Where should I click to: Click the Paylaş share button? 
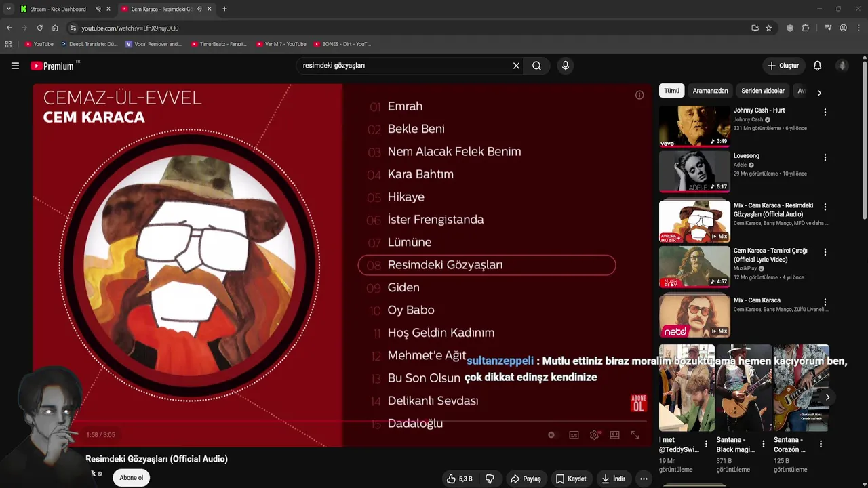[x=526, y=479]
